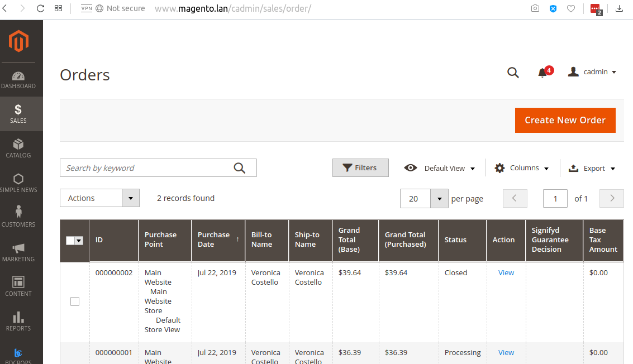Open the Catalog sidebar menu
The height and width of the screenshot is (364, 633).
coord(18,148)
